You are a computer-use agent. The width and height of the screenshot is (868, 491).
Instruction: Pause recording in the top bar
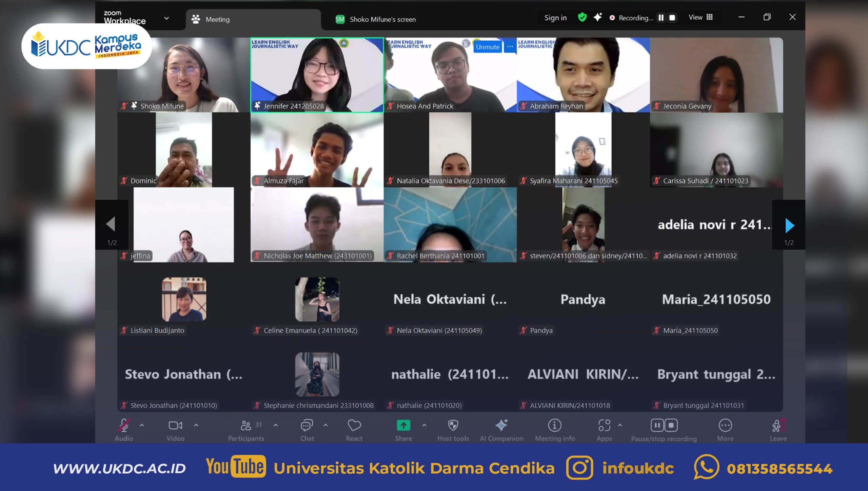[x=661, y=18]
